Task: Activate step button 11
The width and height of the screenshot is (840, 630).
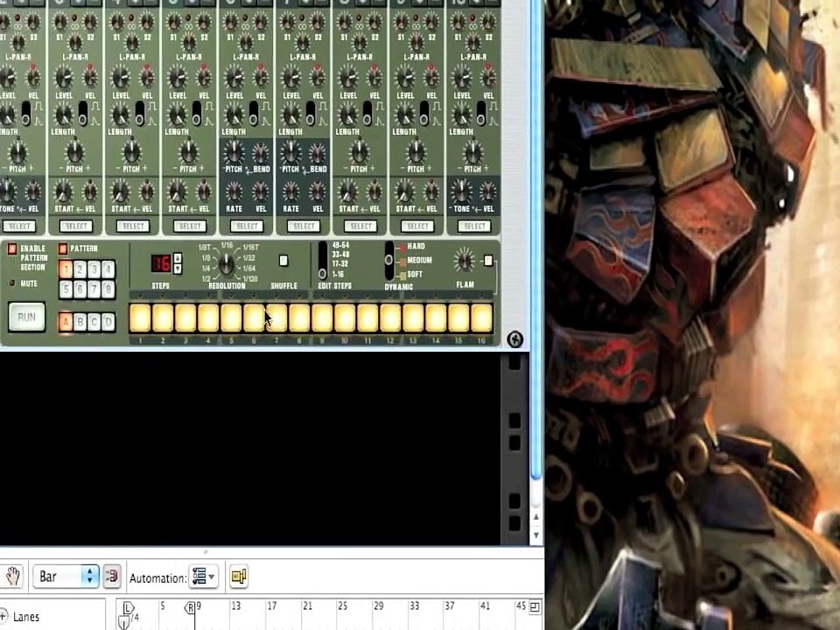Action: click(367, 318)
